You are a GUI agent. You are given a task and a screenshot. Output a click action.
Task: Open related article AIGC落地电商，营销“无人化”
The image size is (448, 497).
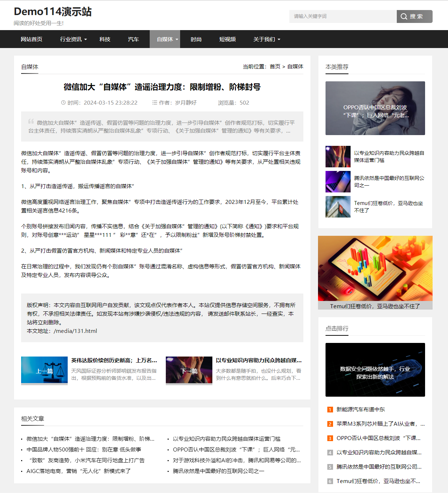(79, 471)
